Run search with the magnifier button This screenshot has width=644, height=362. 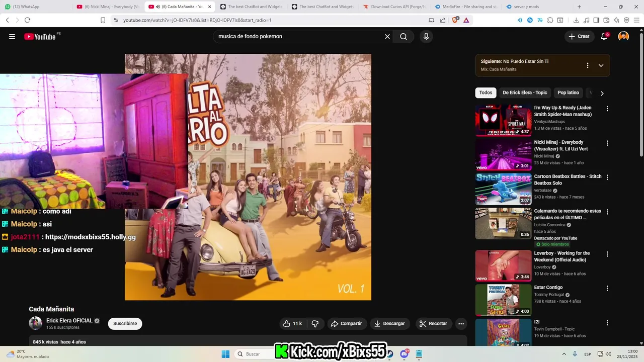404,36
